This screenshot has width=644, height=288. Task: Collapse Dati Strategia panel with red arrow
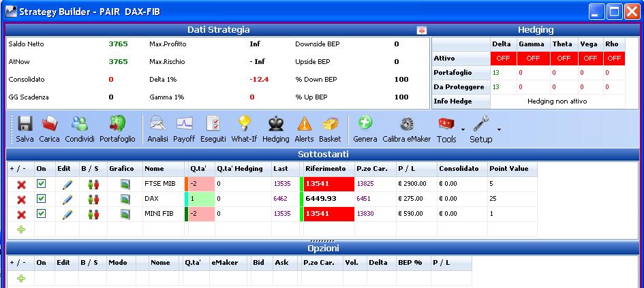tap(421, 31)
